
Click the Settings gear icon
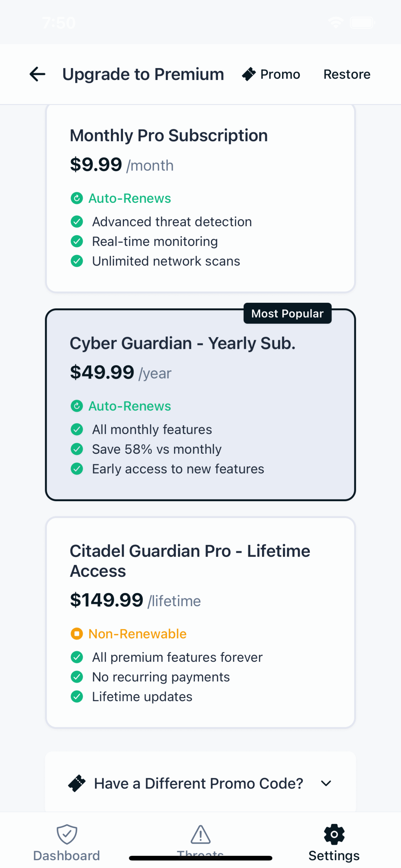coord(334,834)
